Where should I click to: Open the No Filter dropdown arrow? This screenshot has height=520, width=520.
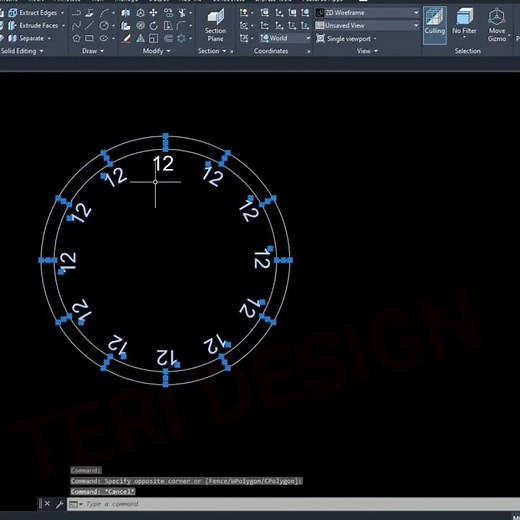464,37
